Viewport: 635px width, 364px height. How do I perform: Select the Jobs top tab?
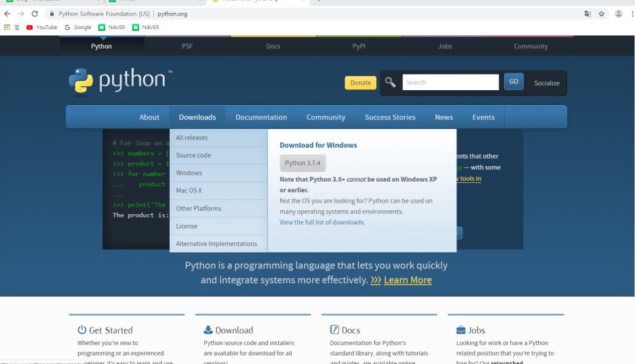coord(444,46)
